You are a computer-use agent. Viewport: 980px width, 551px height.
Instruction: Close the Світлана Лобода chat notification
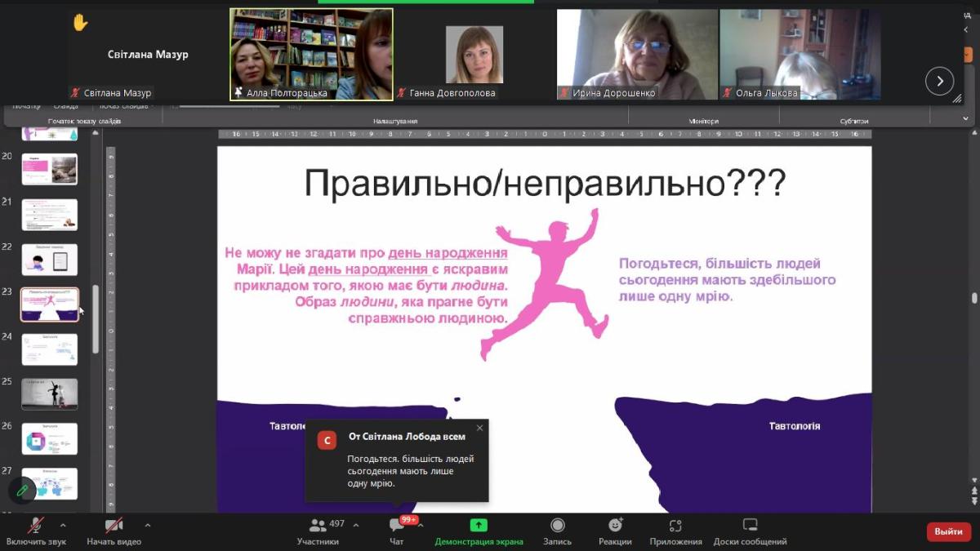coord(479,428)
